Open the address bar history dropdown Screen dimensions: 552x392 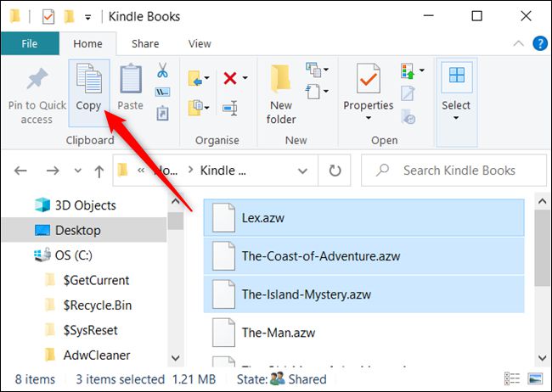tap(302, 171)
